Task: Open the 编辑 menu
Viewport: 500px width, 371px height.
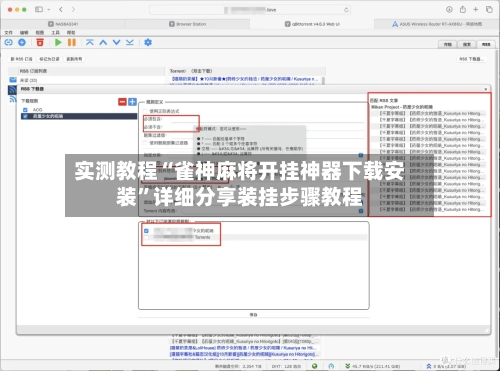Action: click(x=24, y=32)
